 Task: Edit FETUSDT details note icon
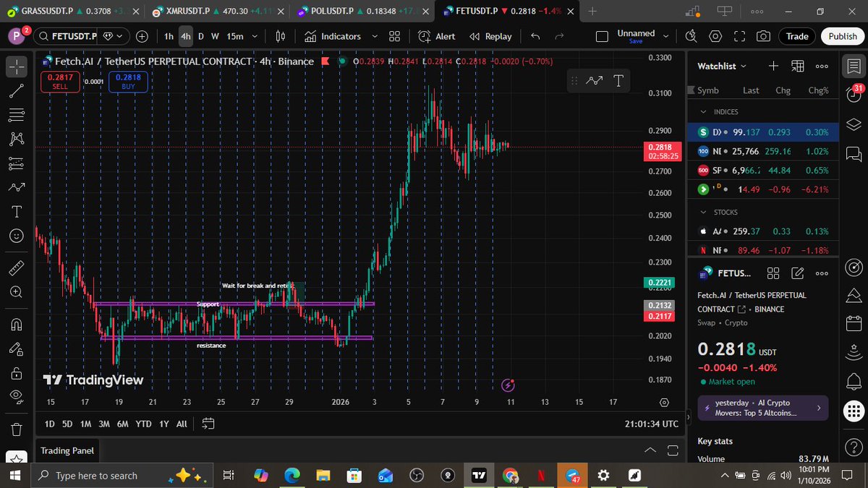click(x=798, y=273)
